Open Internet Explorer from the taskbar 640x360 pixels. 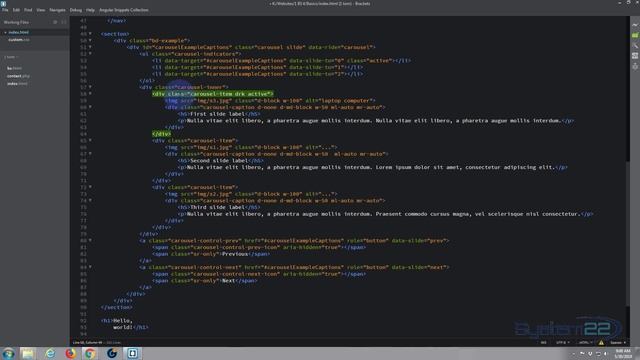point(50,353)
